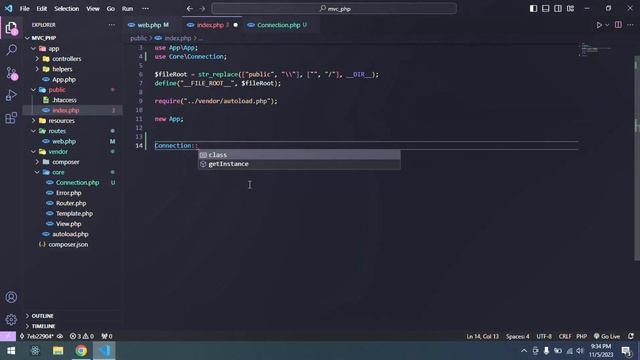Viewport: 640px width, 360px height.
Task: Go forward with the navigation arrow
Action: 202,9
